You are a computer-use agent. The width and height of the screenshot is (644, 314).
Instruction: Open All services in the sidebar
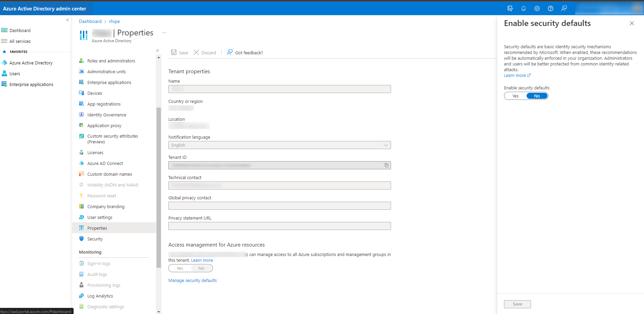pos(20,41)
